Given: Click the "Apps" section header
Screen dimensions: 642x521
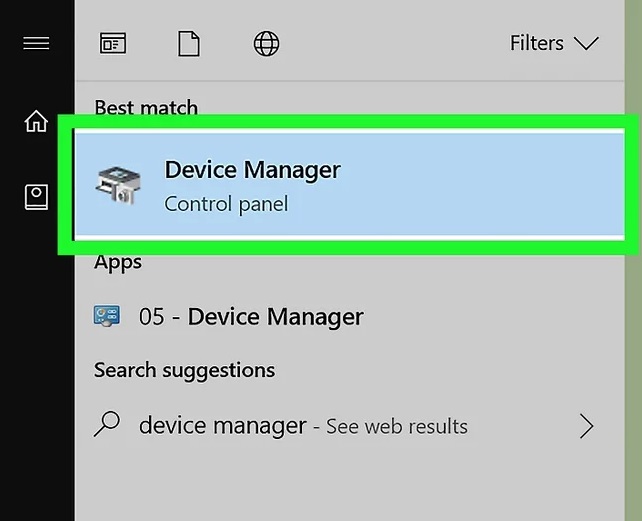Looking at the screenshot, I should (118, 263).
